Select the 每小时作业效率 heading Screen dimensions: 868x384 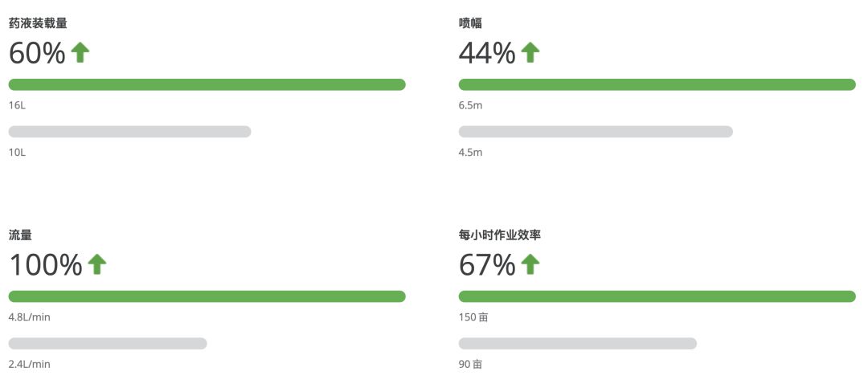coord(500,235)
